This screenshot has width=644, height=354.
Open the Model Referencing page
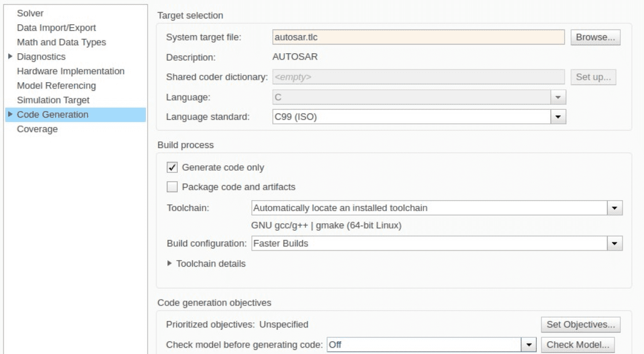(56, 86)
